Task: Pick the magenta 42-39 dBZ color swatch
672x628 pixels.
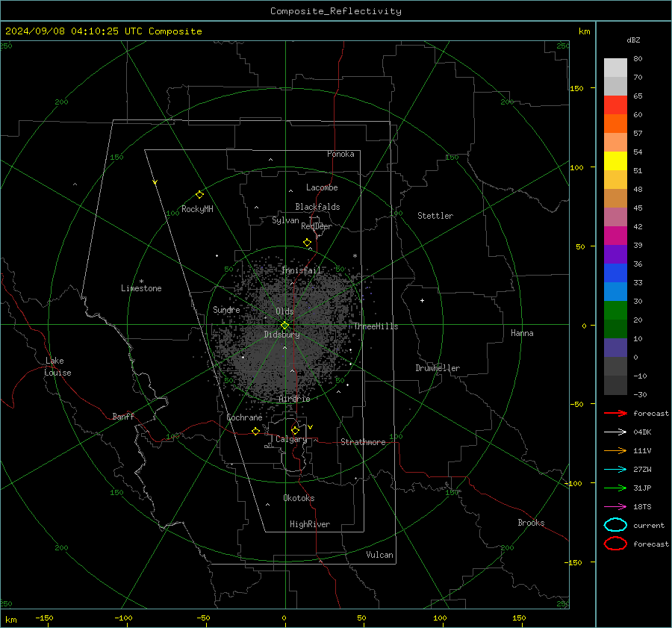Action: pos(615,236)
